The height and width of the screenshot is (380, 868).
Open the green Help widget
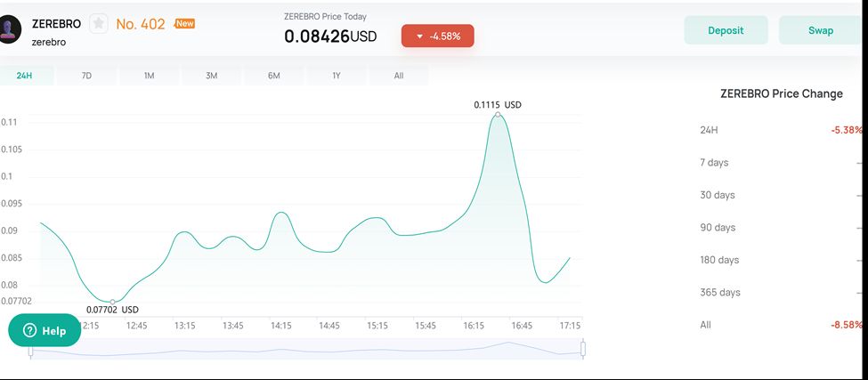[x=44, y=330]
